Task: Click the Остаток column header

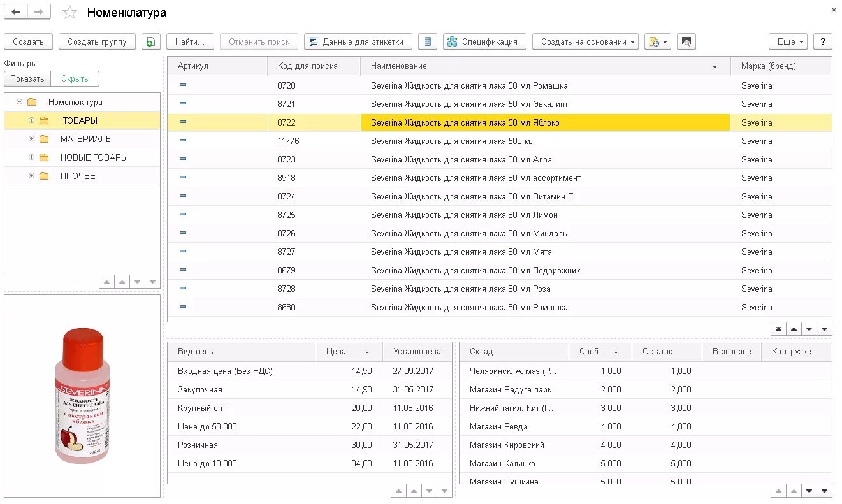Action: point(667,352)
